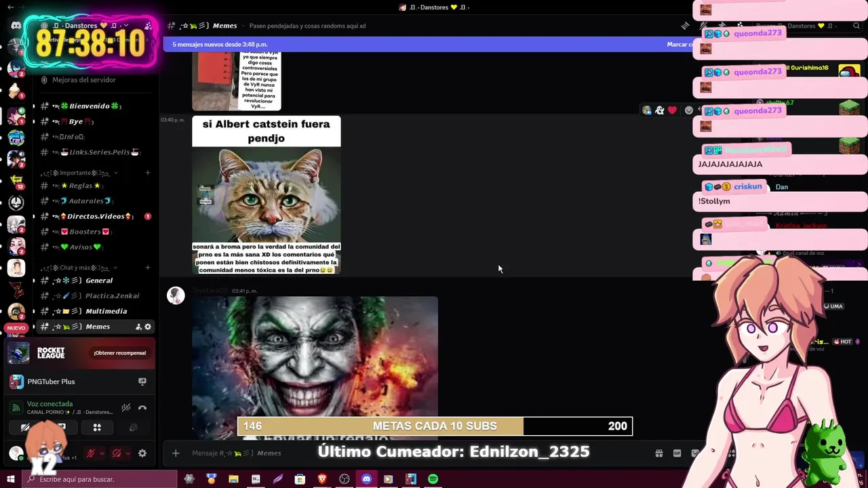
Task: Click plus to add channel in Chat y más
Action: tap(148, 268)
